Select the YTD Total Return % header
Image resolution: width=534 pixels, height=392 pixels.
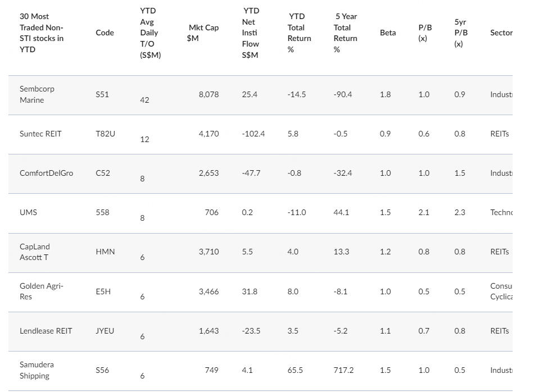coord(299,33)
